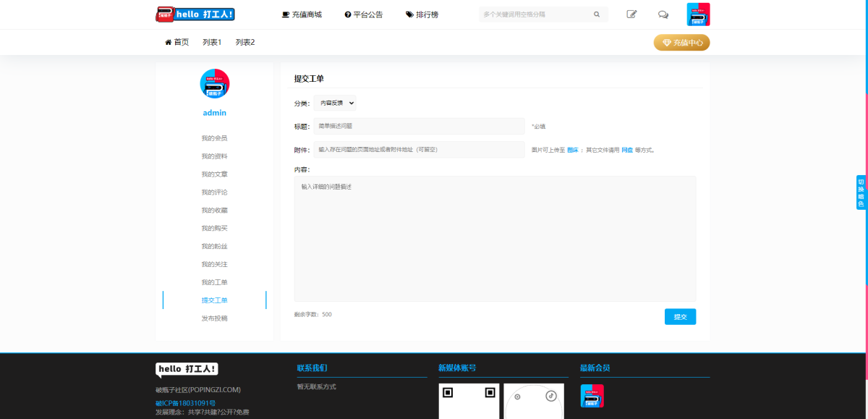Open 充值商城 recharge store
Image resolution: width=868 pixels, height=419 pixels.
coord(302,14)
